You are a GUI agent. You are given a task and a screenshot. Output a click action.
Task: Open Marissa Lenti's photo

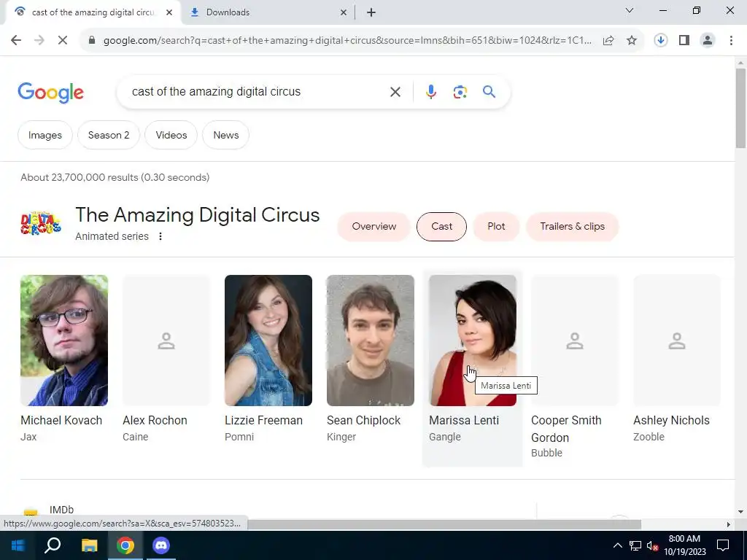point(473,340)
